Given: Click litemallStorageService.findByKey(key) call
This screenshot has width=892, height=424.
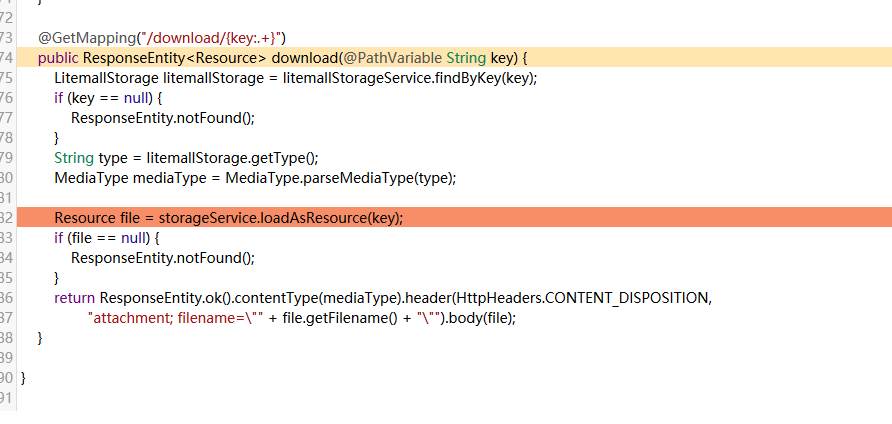Looking at the screenshot, I should [x=408, y=78].
